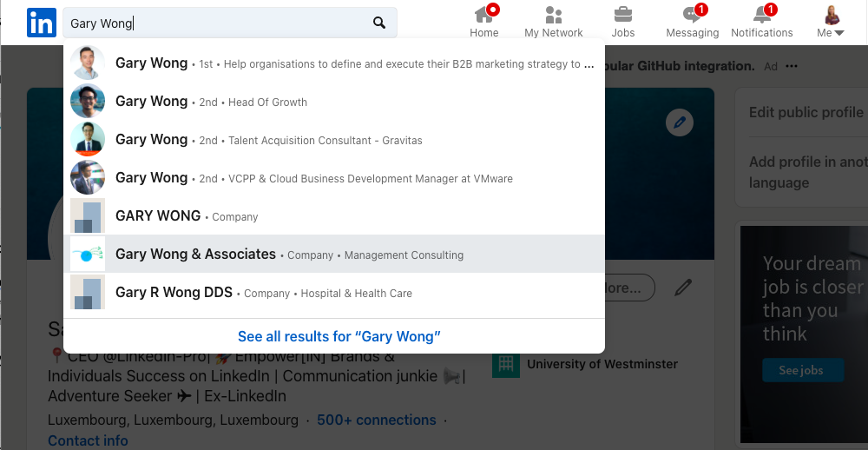Click the Gary R Wong DDS placeholder logo
Image resolution: width=868 pixels, height=450 pixels.
point(88,292)
